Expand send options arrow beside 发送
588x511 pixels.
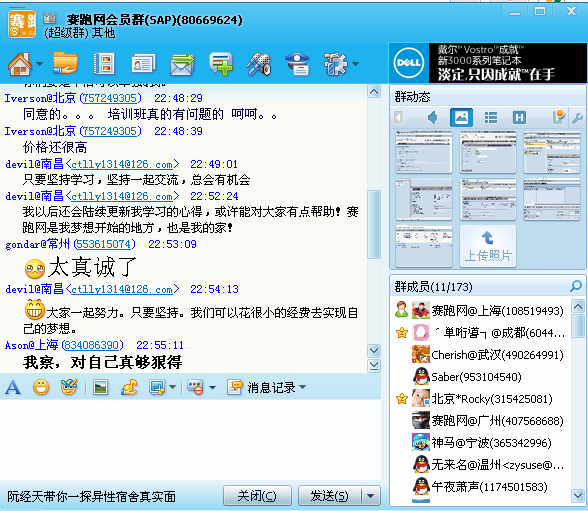coord(371,496)
